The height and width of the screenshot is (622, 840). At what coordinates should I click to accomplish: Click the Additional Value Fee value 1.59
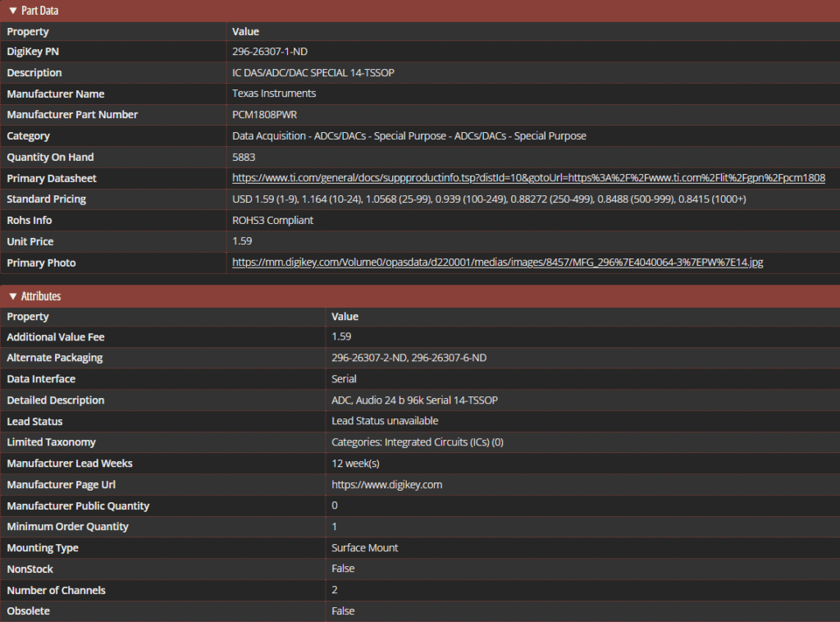pyautogui.click(x=341, y=336)
